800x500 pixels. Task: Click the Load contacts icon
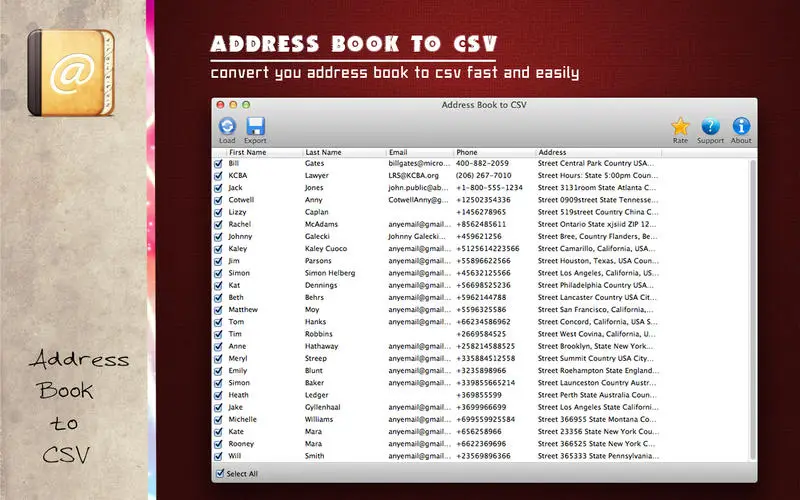click(227, 126)
